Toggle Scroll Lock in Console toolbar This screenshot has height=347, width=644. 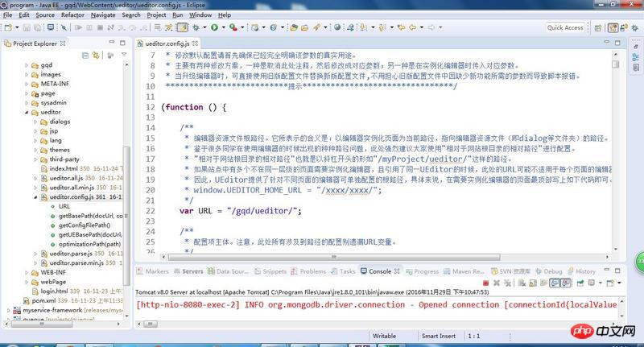533,283
